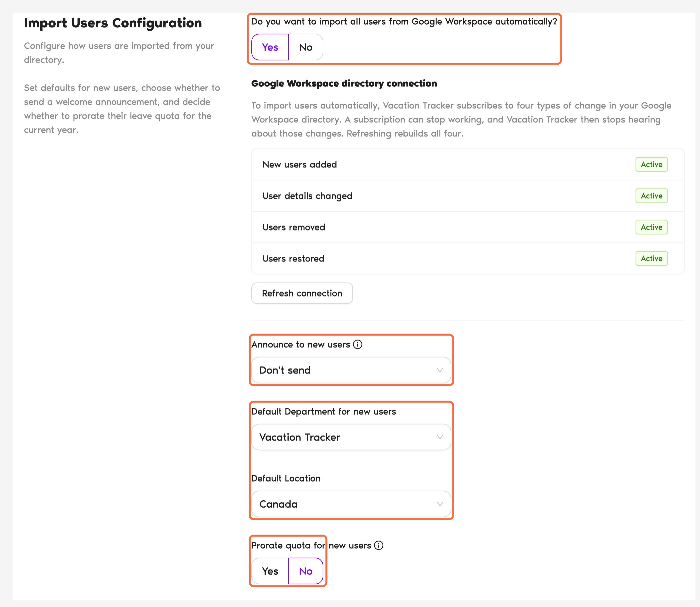The image size is (700, 607).
Task: Click the Active badge for New users added
Action: pyautogui.click(x=652, y=165)
